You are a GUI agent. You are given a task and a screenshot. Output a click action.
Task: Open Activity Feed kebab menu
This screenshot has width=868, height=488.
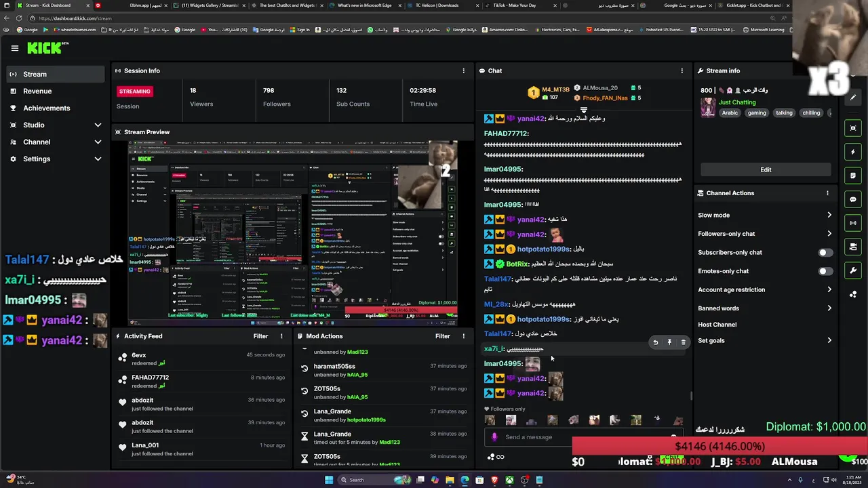(281, 336)
